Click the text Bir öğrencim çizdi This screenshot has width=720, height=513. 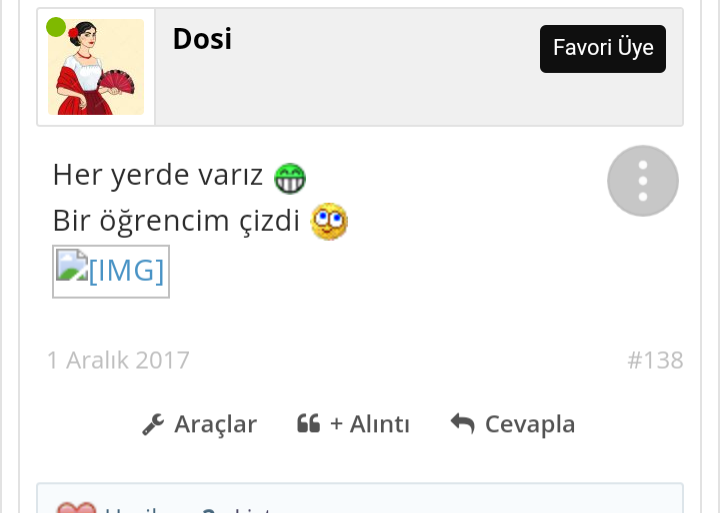(176, 221)
